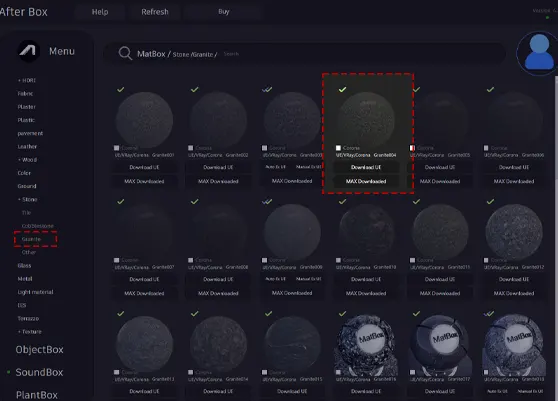Select the Granite012 sphere thumbnail
This screenshot has height=401, width=558.
(514, 232)
